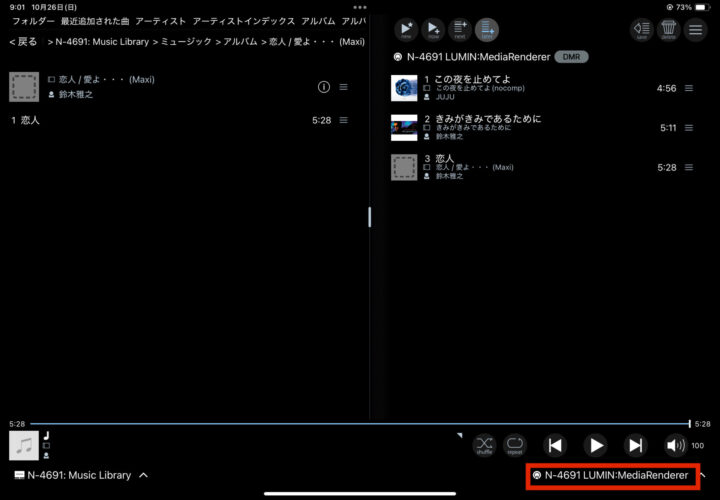Open options menu for track 1 恋人
Image resolution: width=720 pixels, height=500 pixels.
coord(344,120)
